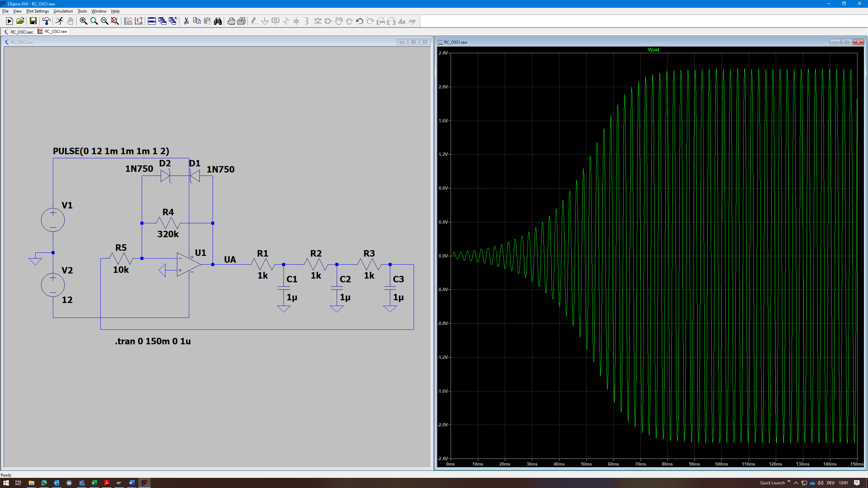Screen dimensions: 868x488
Task: Click the New Schematic toolbar icon
Action: point(9,21)
